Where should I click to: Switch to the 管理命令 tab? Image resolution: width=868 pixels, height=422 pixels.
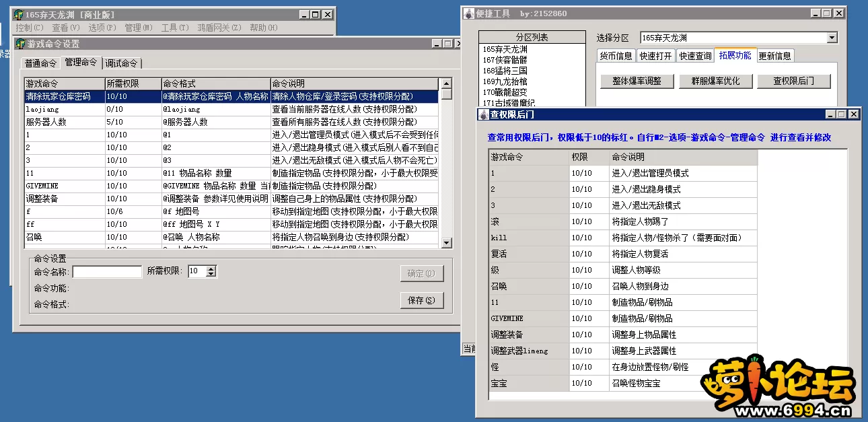tap(81, 62)
